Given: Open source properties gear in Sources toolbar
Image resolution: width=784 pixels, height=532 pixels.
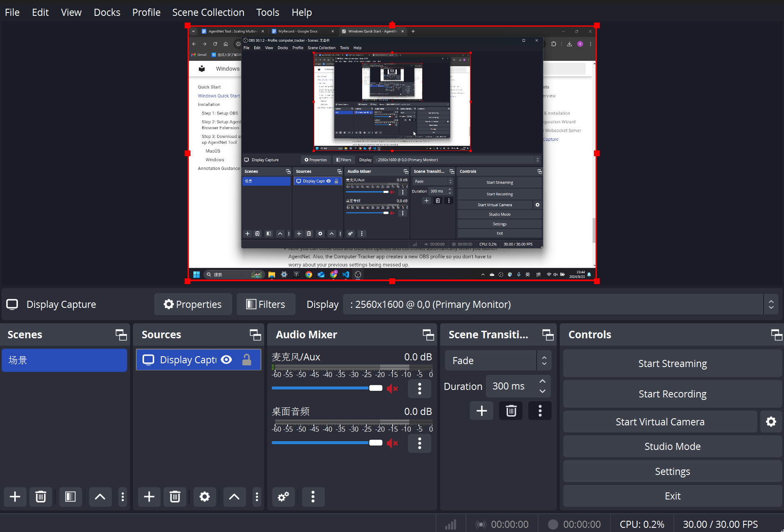Looking at the screenshot, I should 204,497.
